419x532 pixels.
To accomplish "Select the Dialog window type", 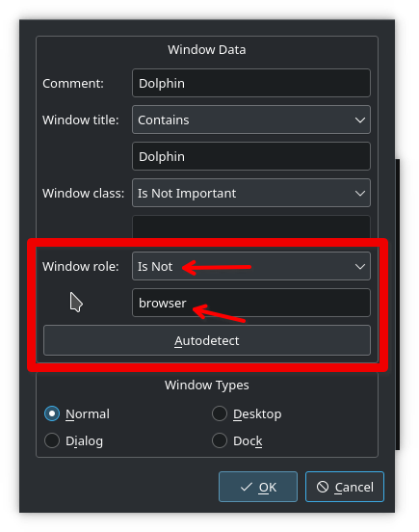I will pos(52,440).
